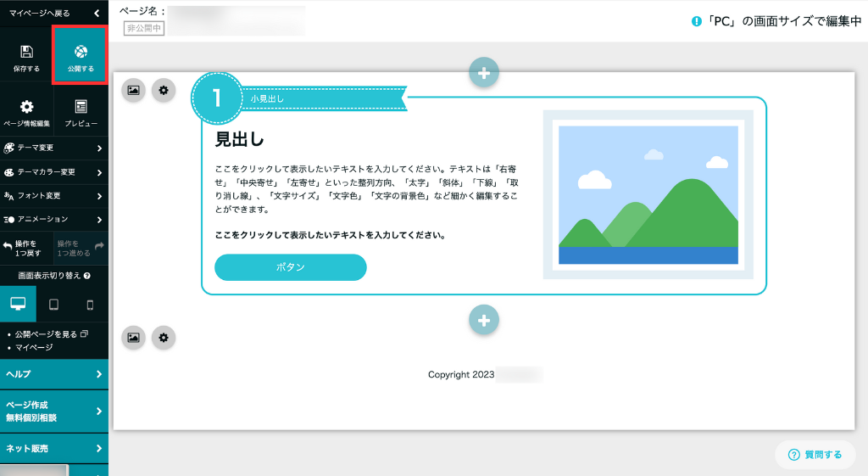Collapse sidebar with マイページへ戻る chevron
Screen dimensions: 868x476
(x=97, y=13)
